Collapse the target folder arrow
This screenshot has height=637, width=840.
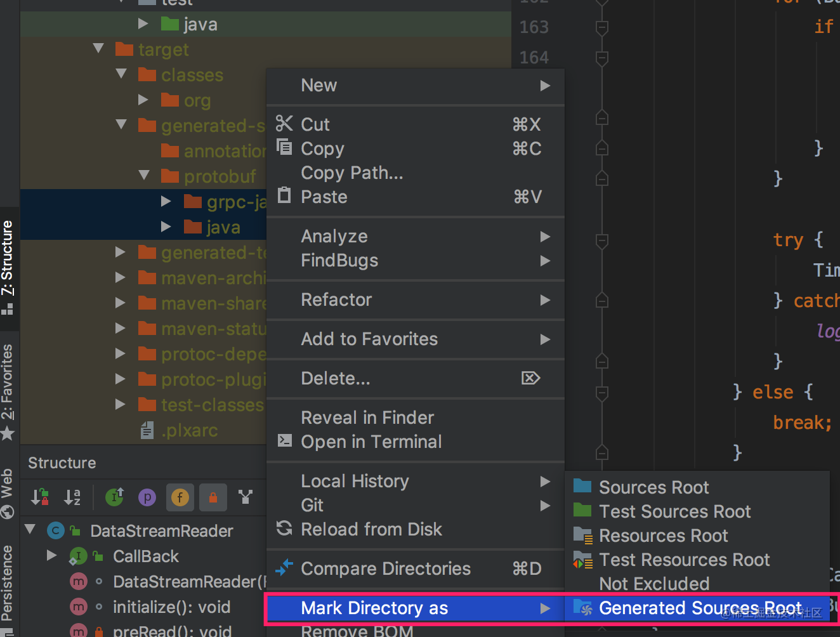(x=98, y=48)
